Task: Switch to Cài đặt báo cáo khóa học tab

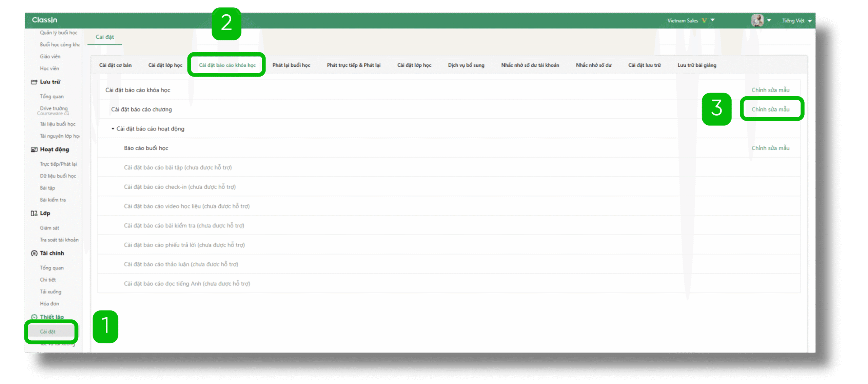Action: coord(227,65)
